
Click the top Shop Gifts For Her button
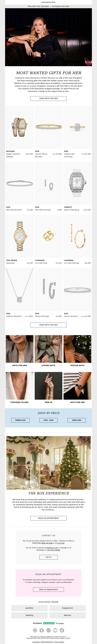tap(48, 99)
